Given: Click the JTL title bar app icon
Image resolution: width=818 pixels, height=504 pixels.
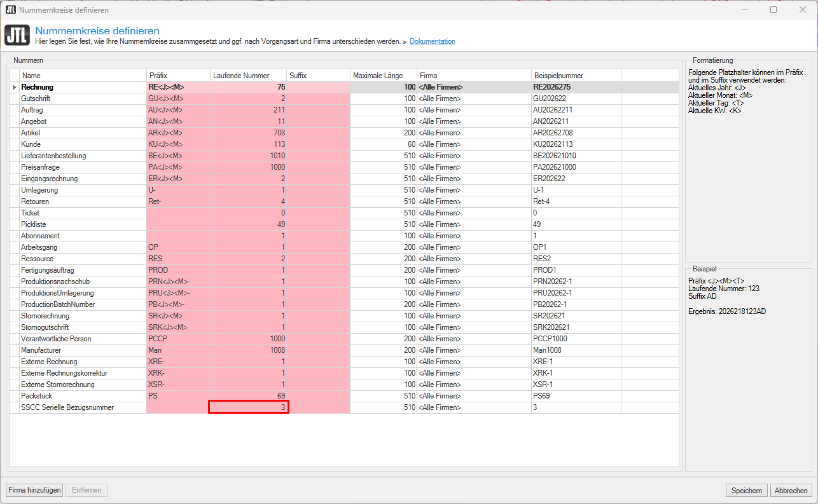Looking at the screenshot, I should point(10,10).
